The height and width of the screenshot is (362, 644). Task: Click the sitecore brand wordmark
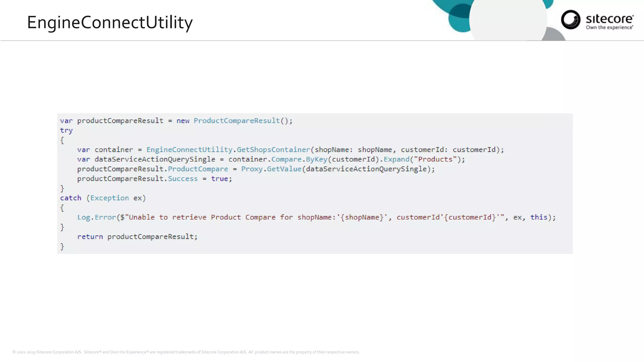click(609, 19)
